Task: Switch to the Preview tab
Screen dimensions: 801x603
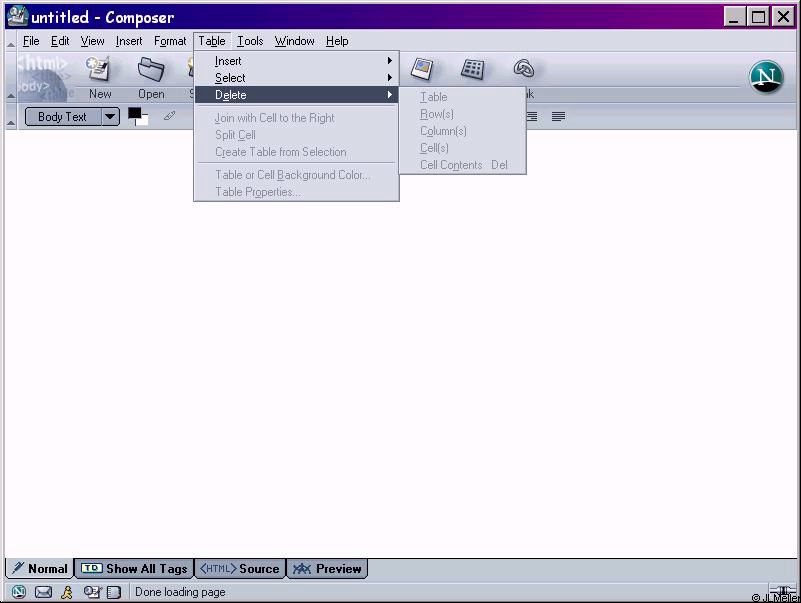Action: [327, 568]
